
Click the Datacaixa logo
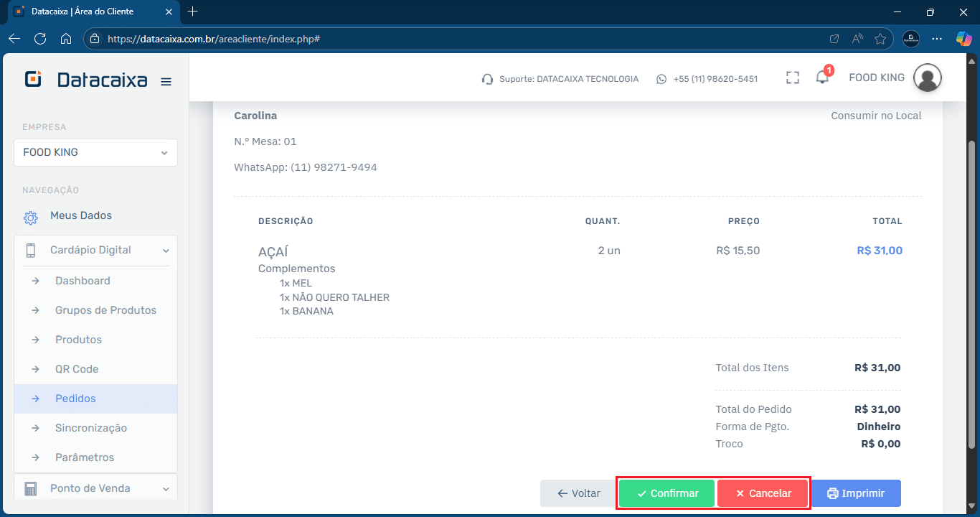pyautogui.click(x=85, y=80)
